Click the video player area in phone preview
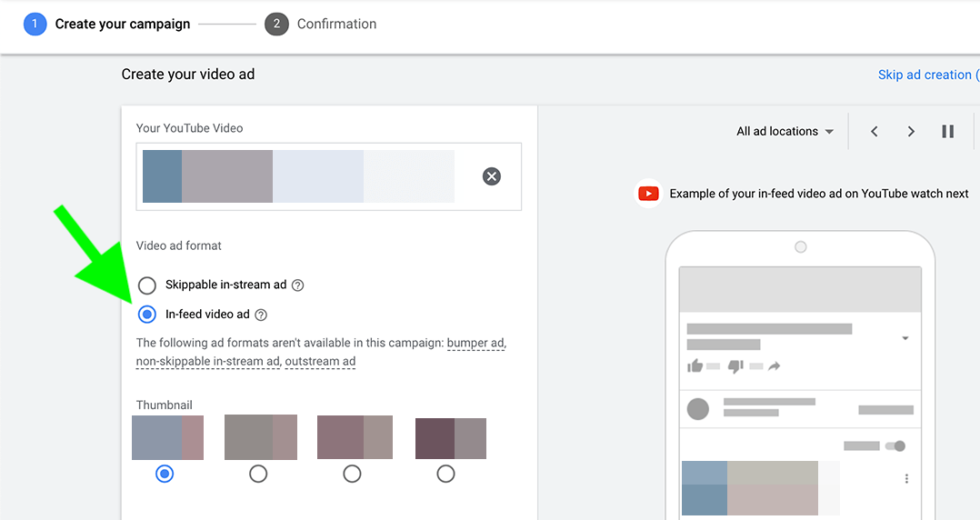Viewport: 980px width, 520px height. coord(800,289)
